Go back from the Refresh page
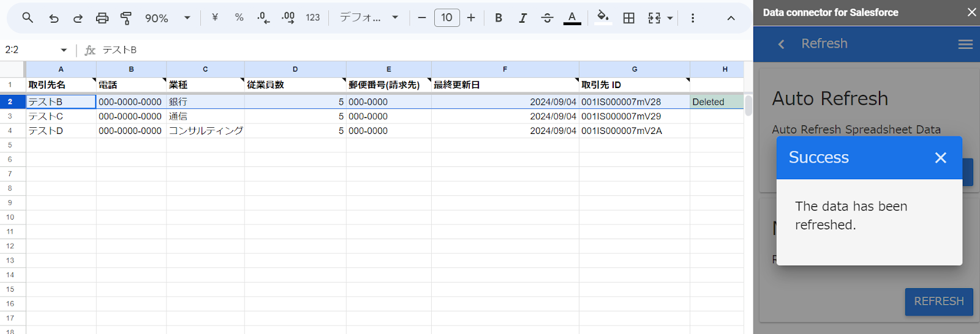980x334 pixels. pyautogui.click(x=781, y=44)
